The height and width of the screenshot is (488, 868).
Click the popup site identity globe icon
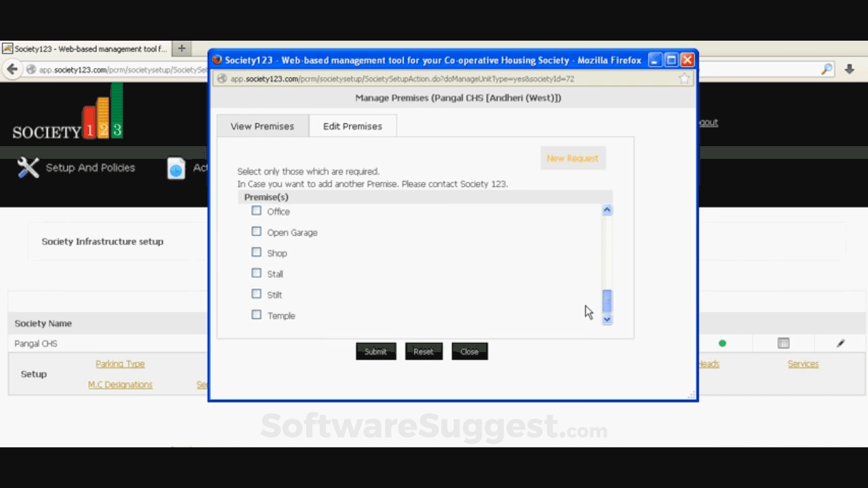click(x=222, y=79)
